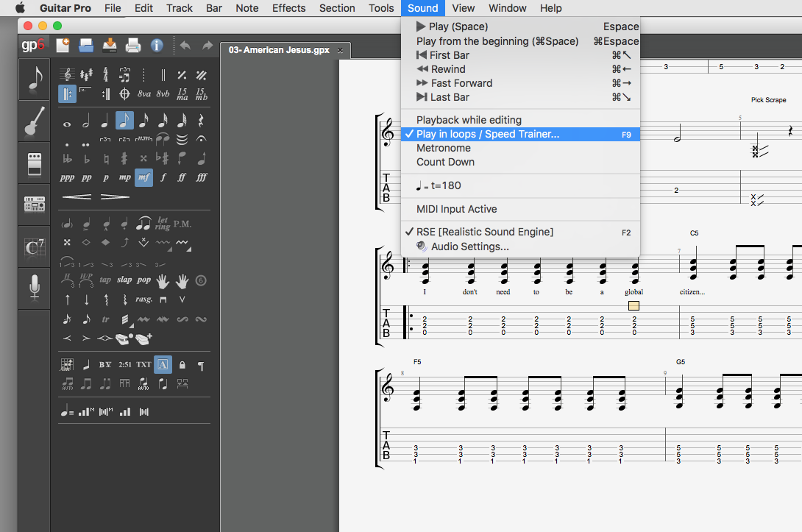Apply trill tr effect
The image size is (802, 532).
point(105,319)
